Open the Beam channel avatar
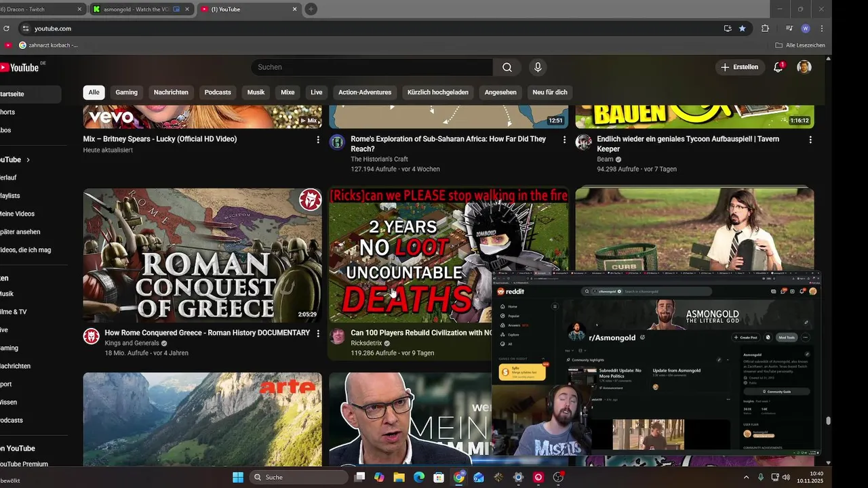Viewport: 868px width, 488px height. 583,142
